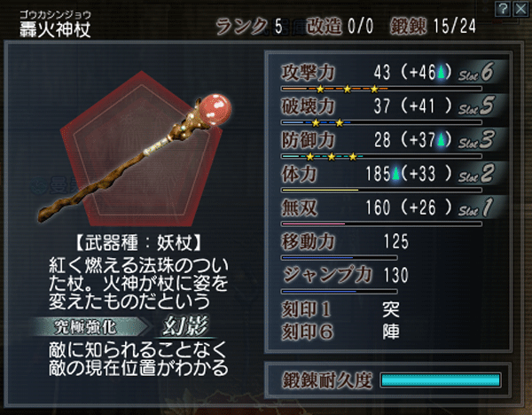This screenshot has width=532, height=415.
Task: Click the green arrow beside 体力 185
Action: click(x=395, y=174)
